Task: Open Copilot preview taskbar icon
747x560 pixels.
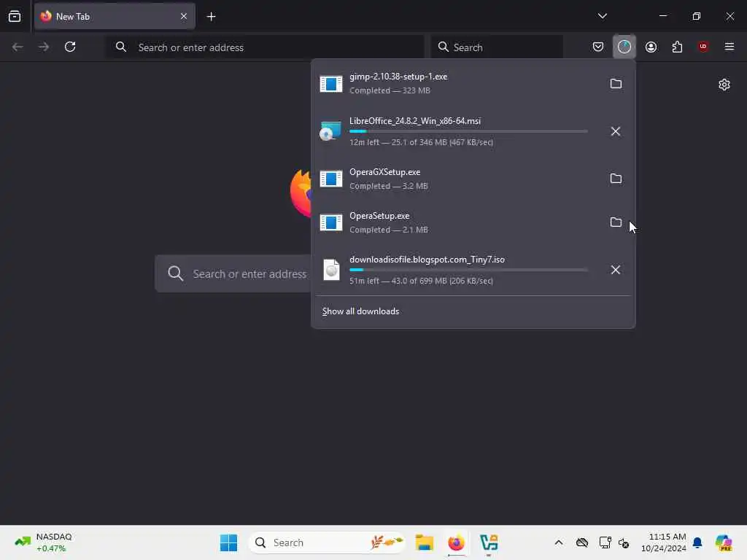Action: click(x=724, y=542)
